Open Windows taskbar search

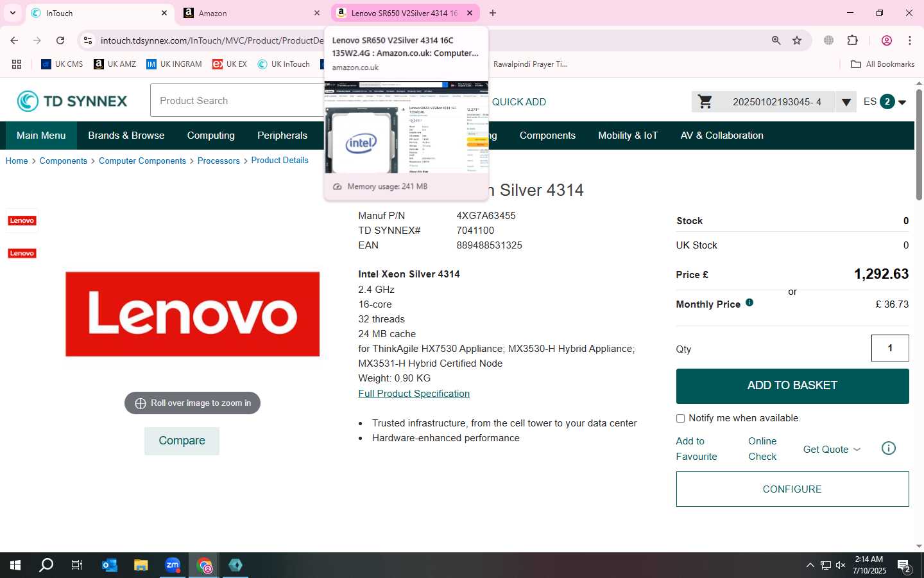46,565
